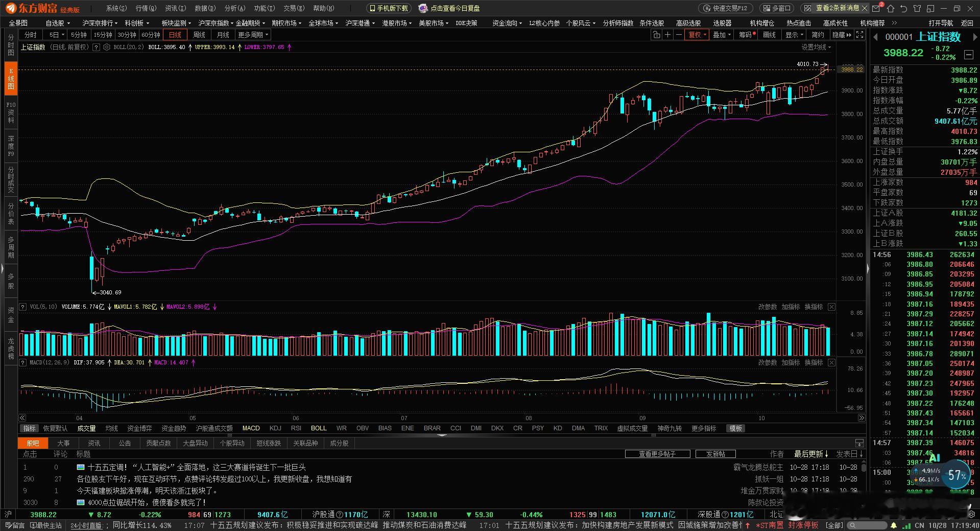Open the skin theme shirt icon
Image resolution: width=980 pixels, height=531 pixels.
tap(917, 8)
